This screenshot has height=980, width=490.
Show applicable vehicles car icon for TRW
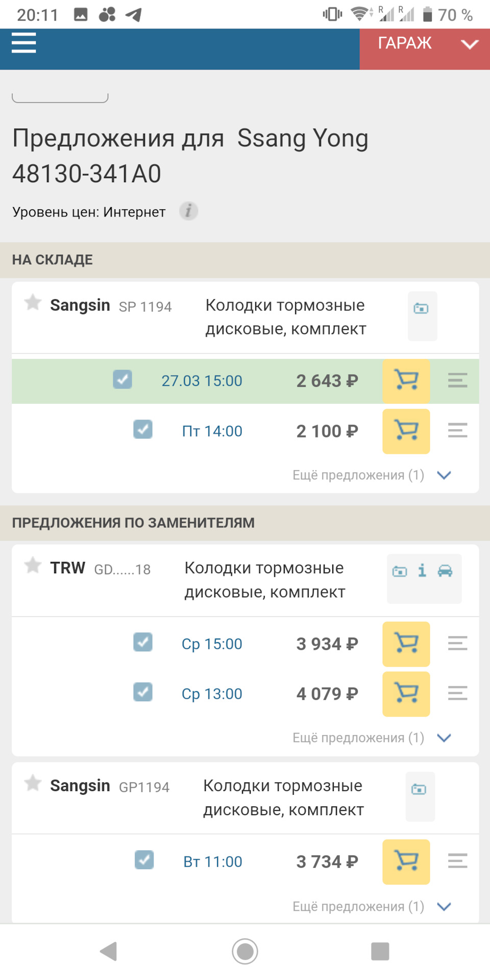pyautogui.click(x=445, y=571)
